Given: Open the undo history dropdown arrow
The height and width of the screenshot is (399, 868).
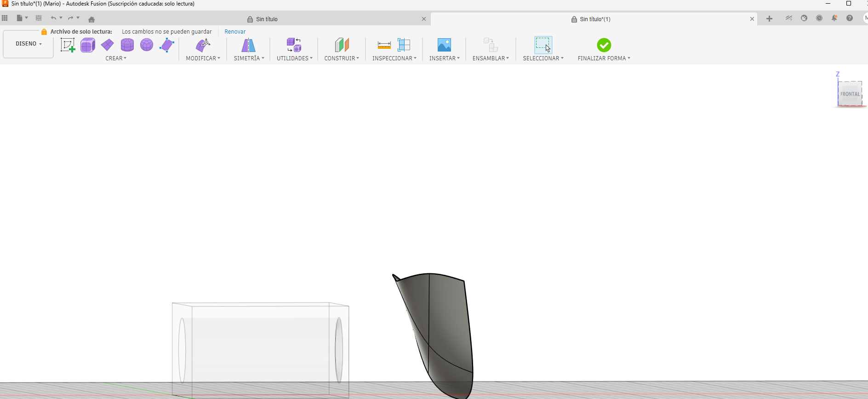Looking at the screenshot, I should (x=61, y=18).
